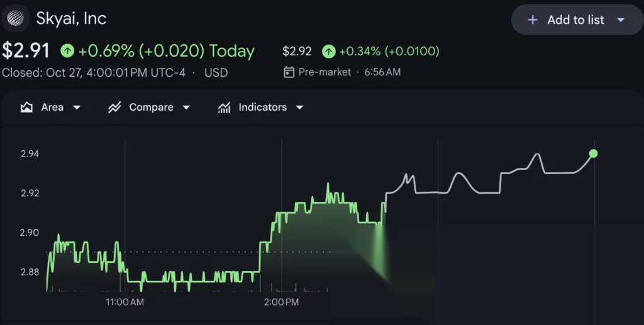Click the $2.92 pre-market price
Screen dimensions: 644x325
click(x=297, y=52)
